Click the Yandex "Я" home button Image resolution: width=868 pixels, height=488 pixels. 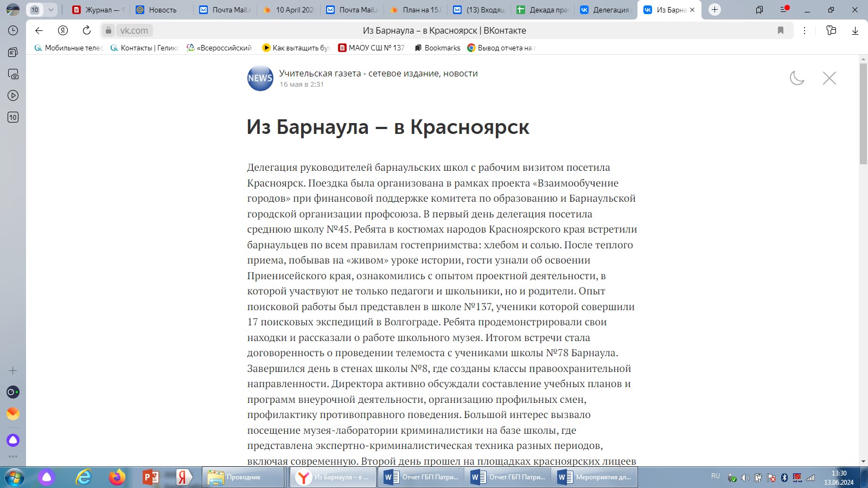click(x=63, y=30)
